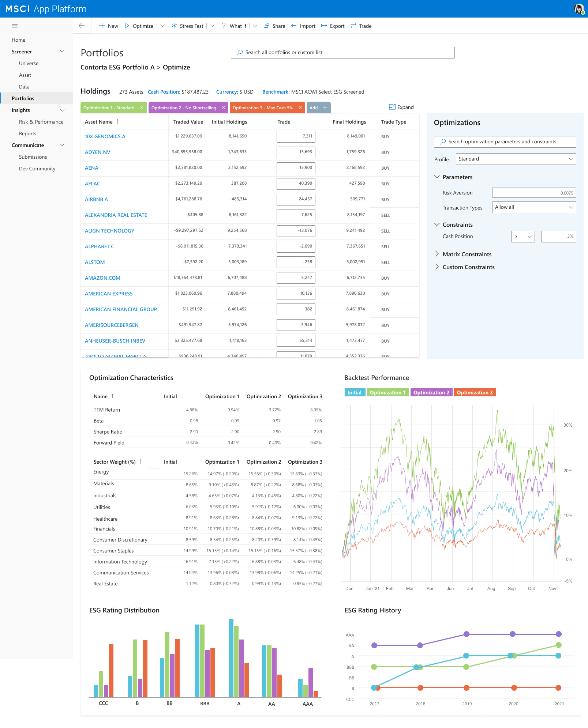This screenshot has width=588, height=728.
Task: Open ALEXANDRIA REAL ESTATE link
Action: pyautogui.click(x=116, y=215)
